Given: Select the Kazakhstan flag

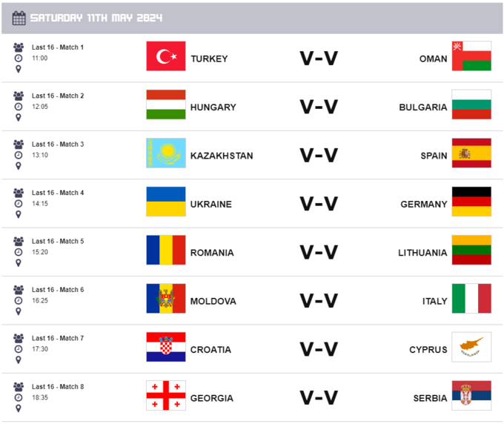Looking at the screenshot, I should click(166, 153).
